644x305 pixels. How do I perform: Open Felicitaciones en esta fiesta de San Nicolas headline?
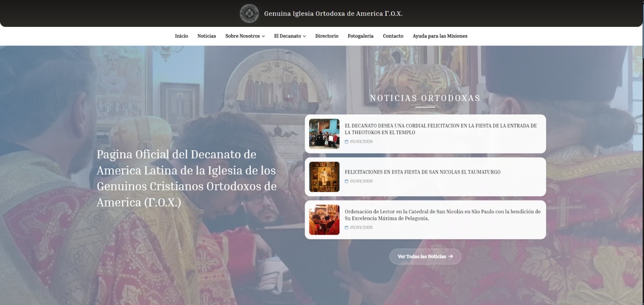click(422, 172)
